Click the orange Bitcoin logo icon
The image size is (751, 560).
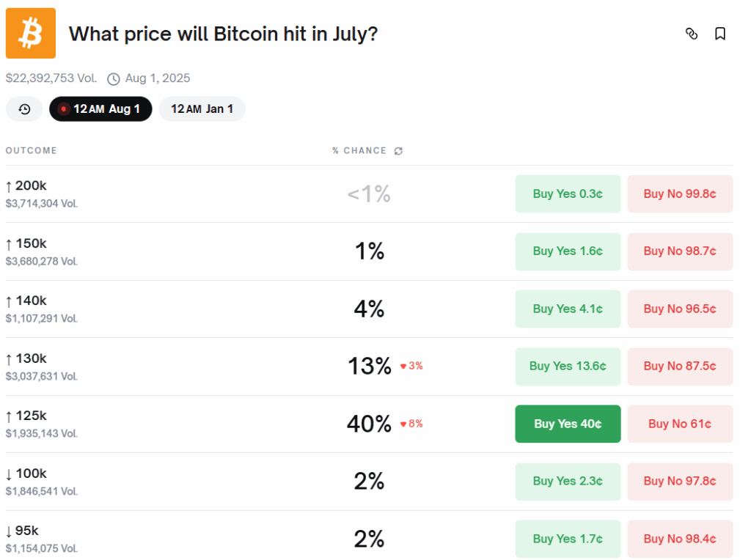tap(31, 33)
